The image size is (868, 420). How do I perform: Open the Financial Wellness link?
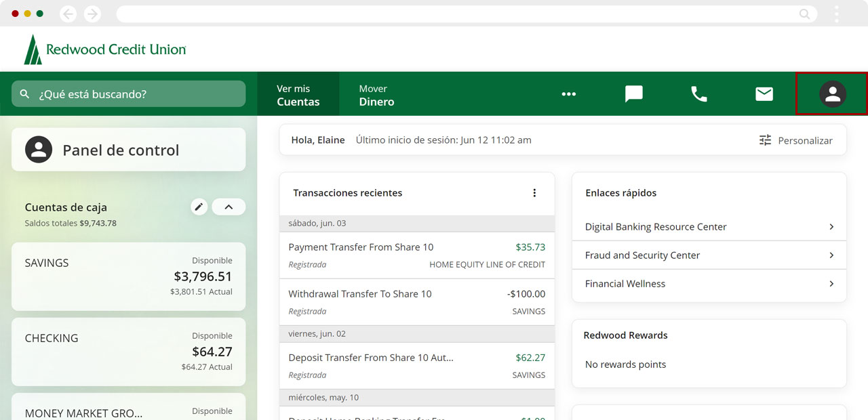(625, 284)
